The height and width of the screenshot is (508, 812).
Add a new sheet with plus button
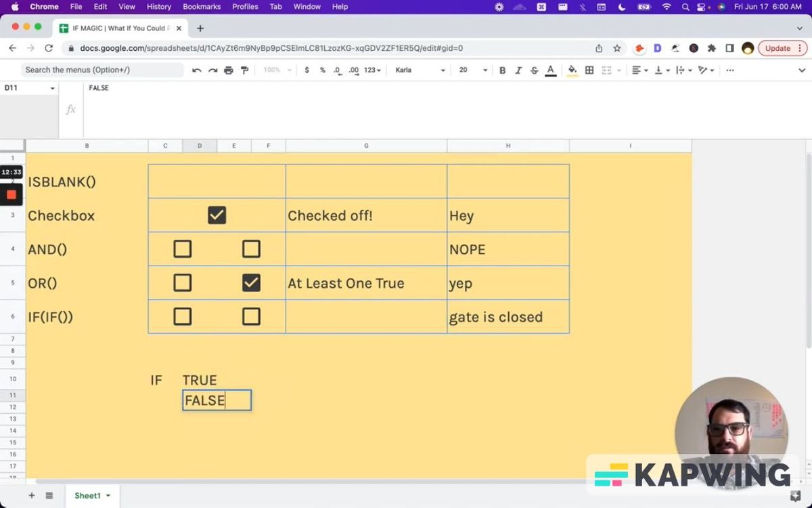31,496
